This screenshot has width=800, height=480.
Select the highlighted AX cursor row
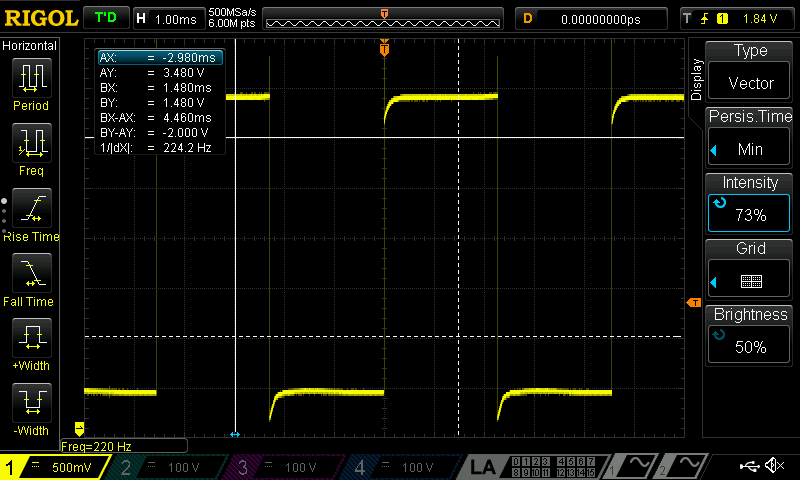(160, 58)
